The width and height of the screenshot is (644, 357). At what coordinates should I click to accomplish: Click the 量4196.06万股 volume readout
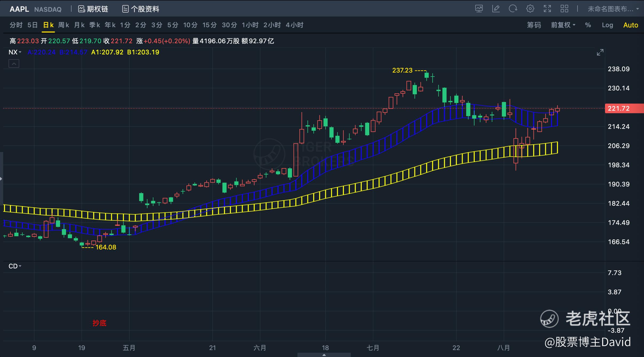tap(216, 41)
